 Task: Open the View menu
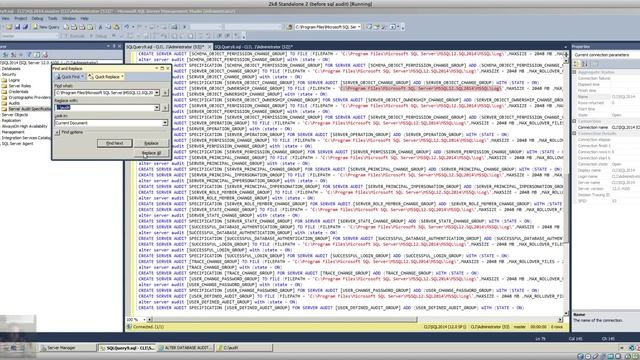5,18
